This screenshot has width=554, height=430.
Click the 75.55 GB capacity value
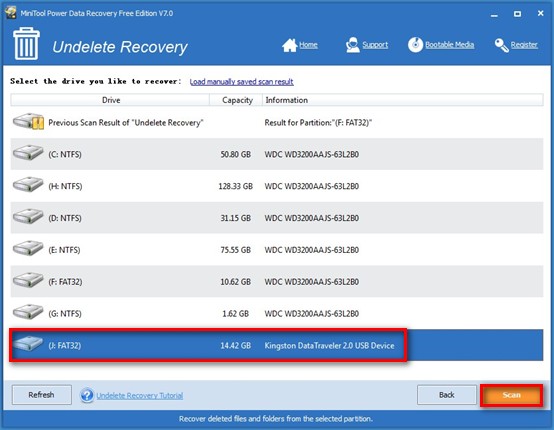point(236,250)
